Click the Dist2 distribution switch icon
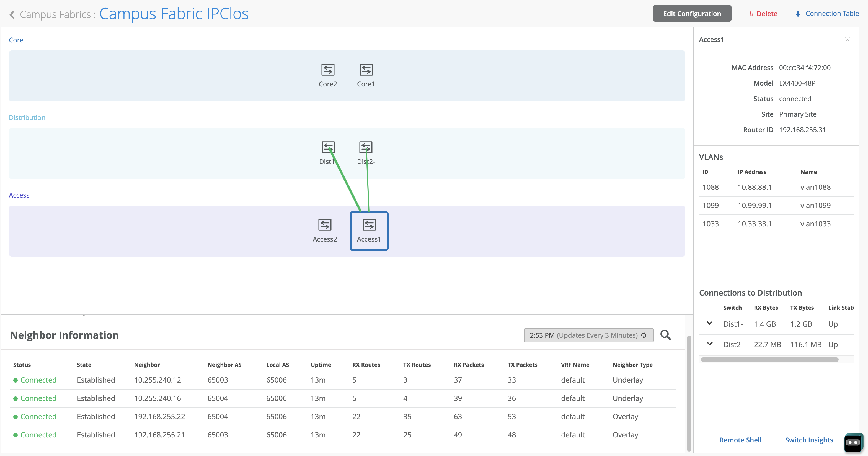The height and width of the screenshot is (456, 868). [x=366, y=147]
